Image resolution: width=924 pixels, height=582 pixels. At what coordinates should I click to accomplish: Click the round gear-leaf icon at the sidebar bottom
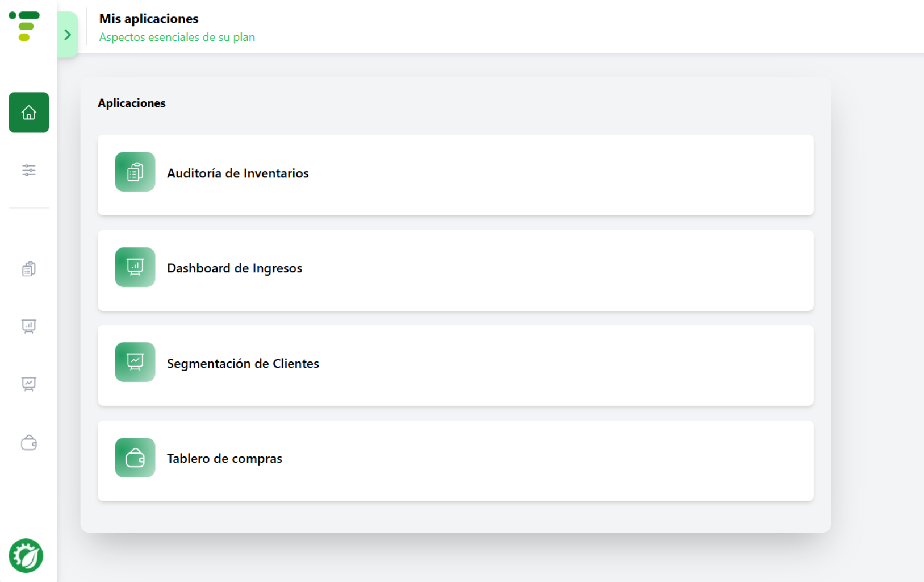(26, 555)
